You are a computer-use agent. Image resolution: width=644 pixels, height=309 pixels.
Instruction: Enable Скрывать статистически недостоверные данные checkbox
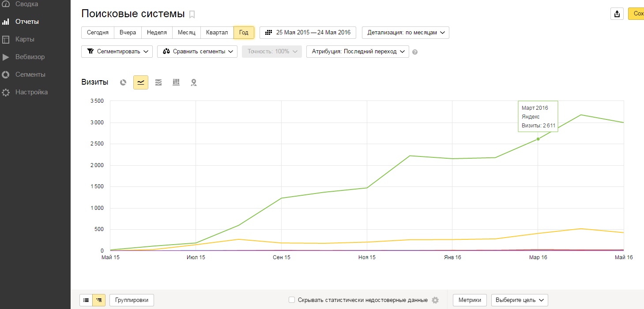292,300
